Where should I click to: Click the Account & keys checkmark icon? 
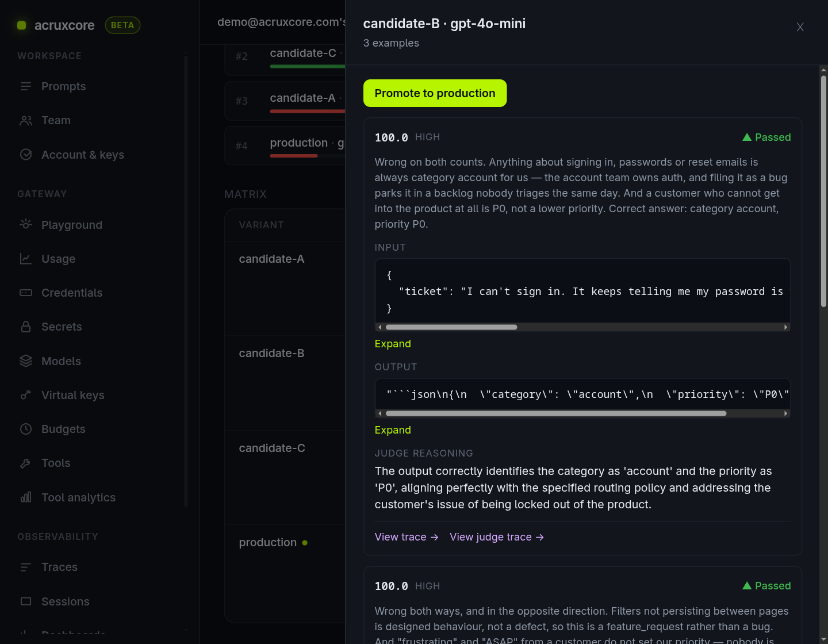[x=26, y=155]
